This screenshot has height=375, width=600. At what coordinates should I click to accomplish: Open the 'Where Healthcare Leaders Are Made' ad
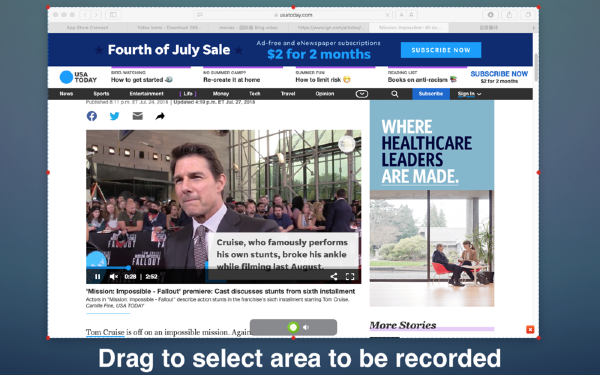point(432,203)
